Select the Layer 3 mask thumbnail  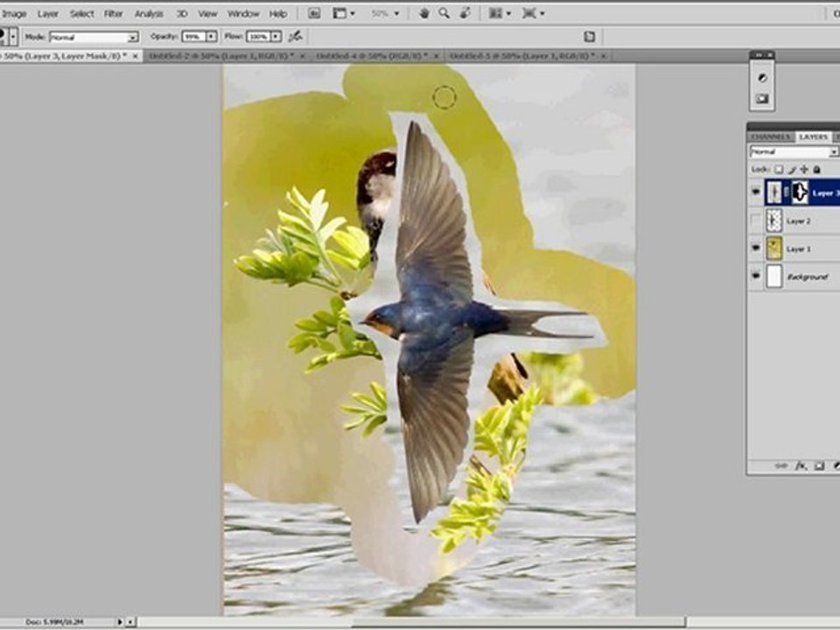coord(800,192)
